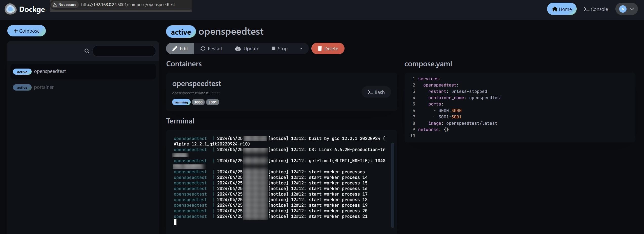Screen dimensions: 644x234
Task: Open port 3001 badge link
Action: [212, 102]
